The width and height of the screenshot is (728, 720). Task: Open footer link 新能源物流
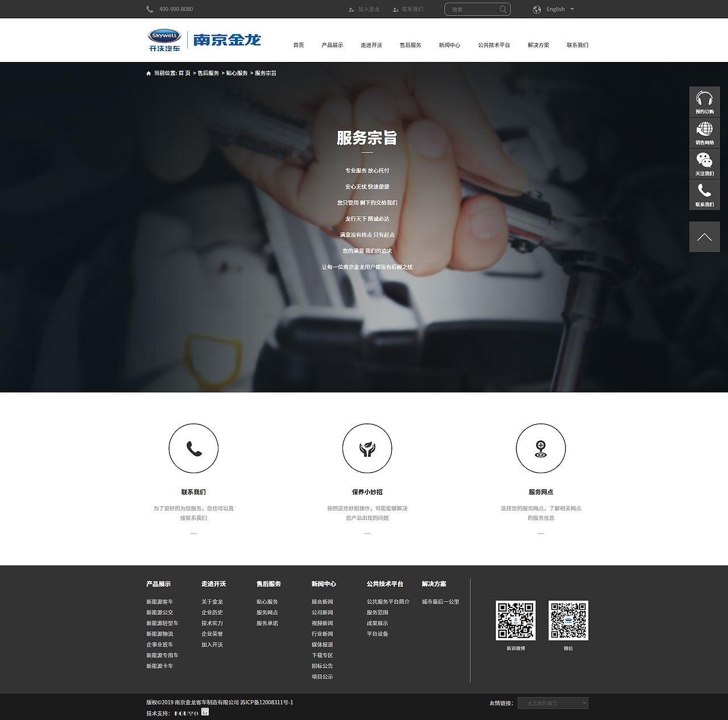tap(160, 634)
